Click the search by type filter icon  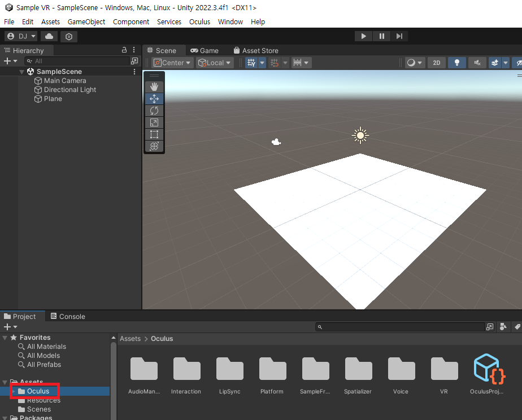tap(503, 327)
